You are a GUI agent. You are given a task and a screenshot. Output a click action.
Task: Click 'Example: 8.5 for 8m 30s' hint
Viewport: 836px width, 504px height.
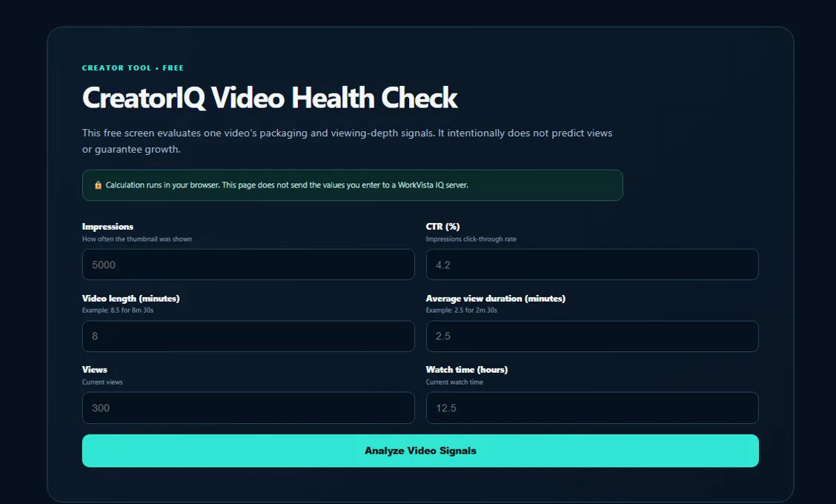coord(118,310)
